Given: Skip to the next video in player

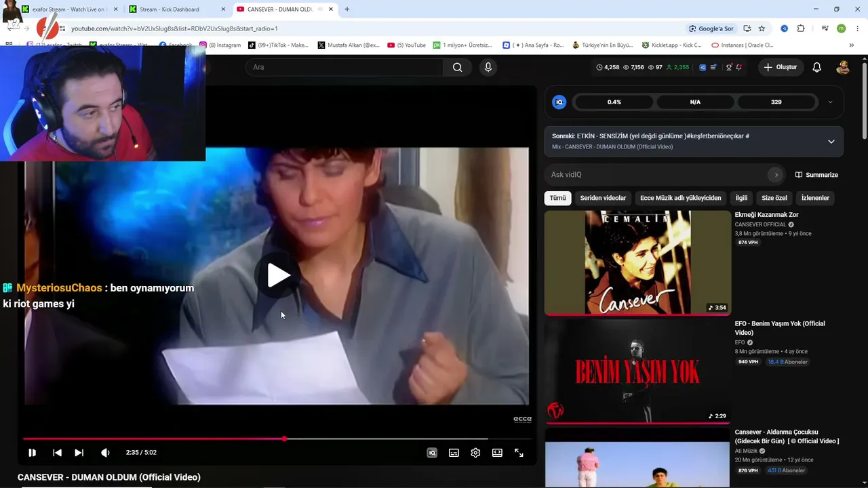Looking at the screenshot, I should click(x=79, y=453).
